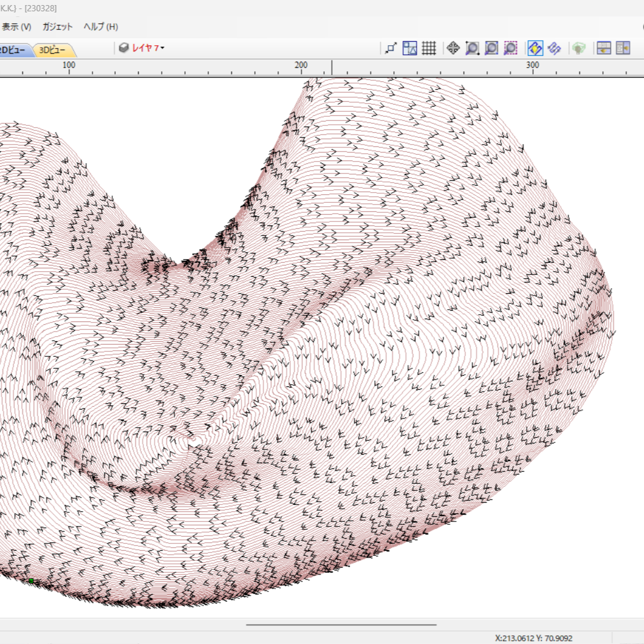This screenshot has height=644, width=644.
Task: Click the greyed green light-bulb view icon
Action: pos(578,48)
